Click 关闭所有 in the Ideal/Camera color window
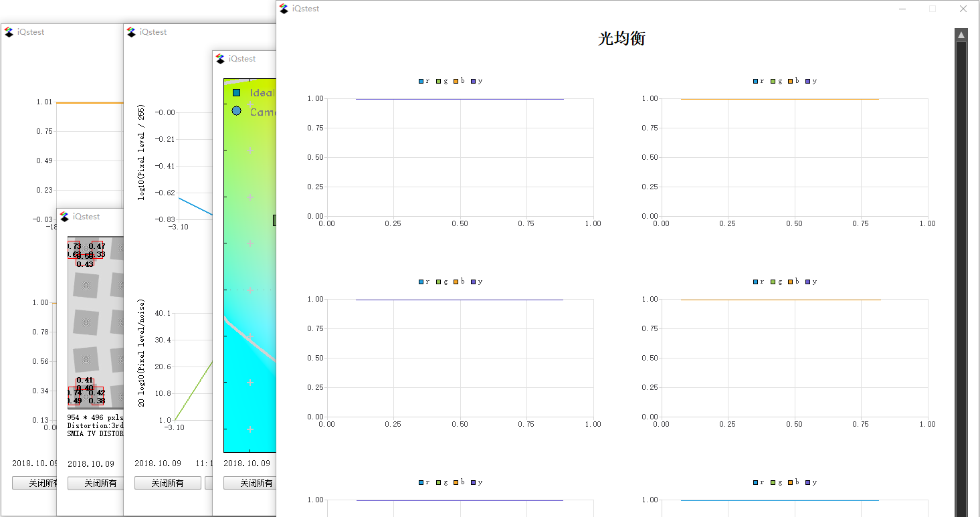The width and height of the screenshot is (980, 517). click(x=250, y=483)
